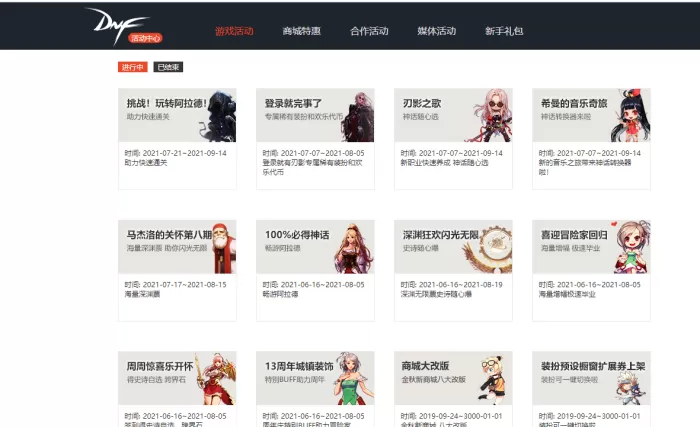The image size is (700, 427).
Task: Open the 马杰洛的关怀第八期 event banner
Action: (177, 247)
